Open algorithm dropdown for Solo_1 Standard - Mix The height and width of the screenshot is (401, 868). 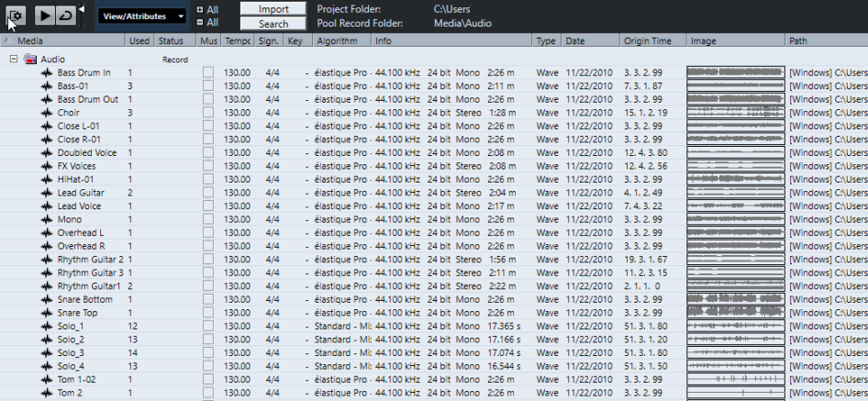click(342, 327)
